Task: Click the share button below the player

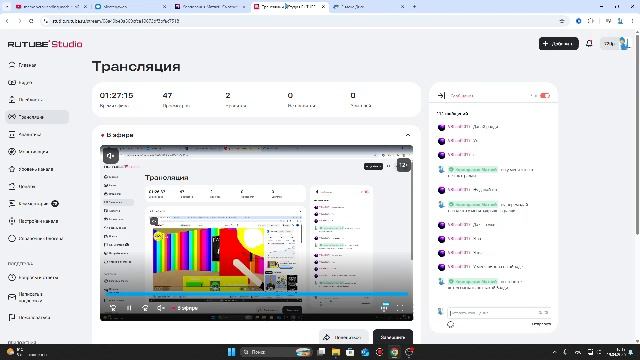Action: coord(343,337)
